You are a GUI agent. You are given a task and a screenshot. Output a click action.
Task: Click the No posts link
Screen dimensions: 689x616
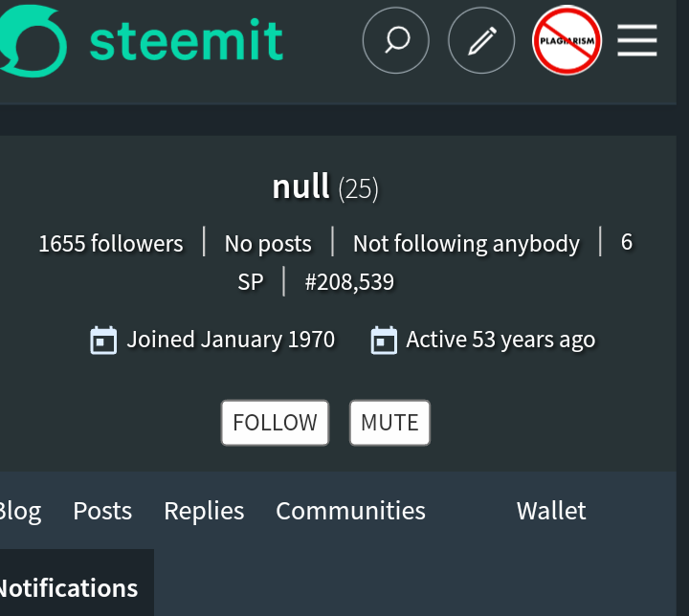pyautogui.click(x=268, y=244)
